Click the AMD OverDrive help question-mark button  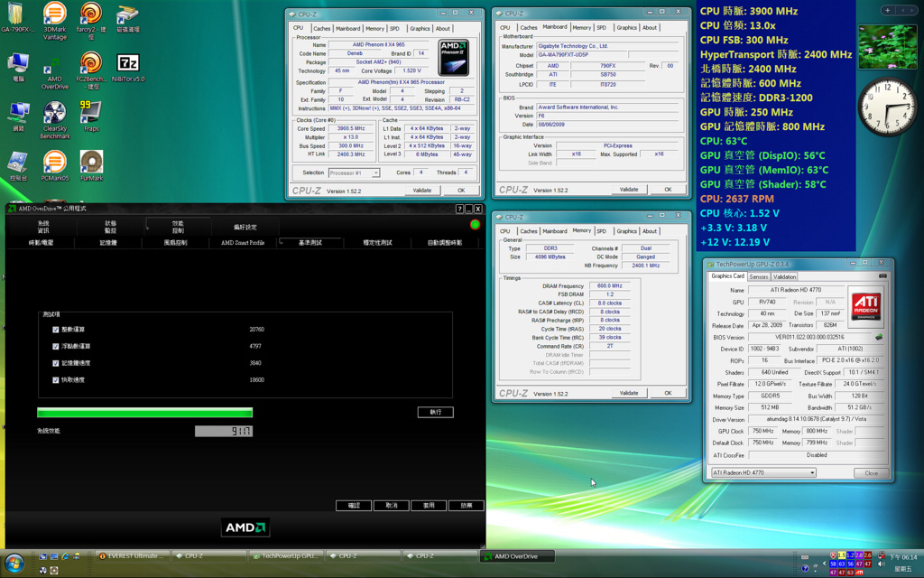pyautogui.click(x=459, y=209)
